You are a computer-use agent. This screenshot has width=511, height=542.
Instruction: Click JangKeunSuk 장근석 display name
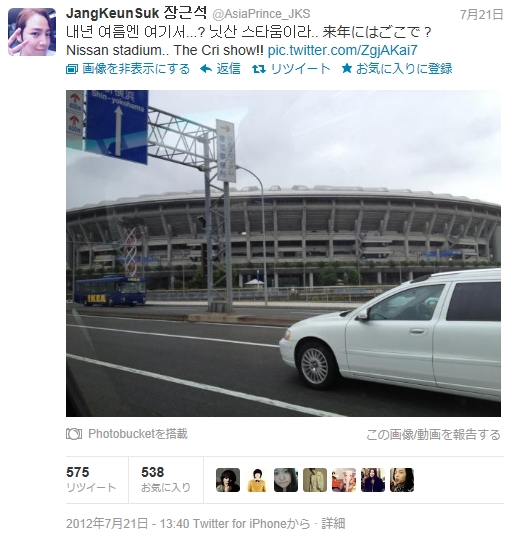pyautogui.click(x=136, y=13)
